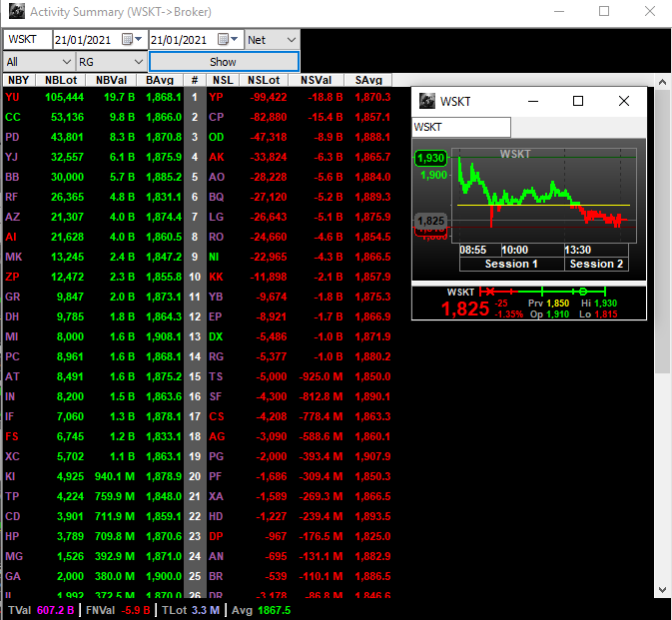672x620 pixels.
Task: Open the end date calendar picker
Action: pyautogui.click(x=228, y=39)
